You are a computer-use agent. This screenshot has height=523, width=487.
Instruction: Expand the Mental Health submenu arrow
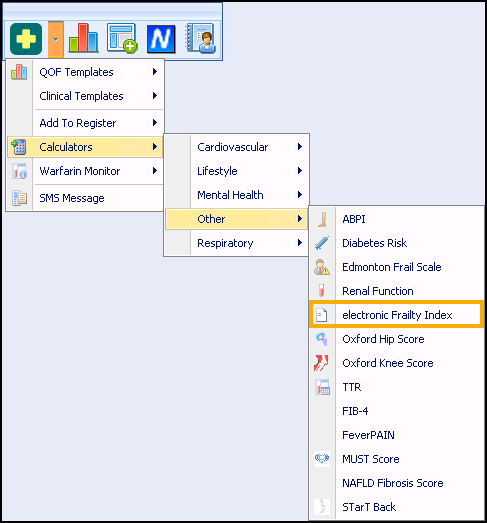pos(300,195)
